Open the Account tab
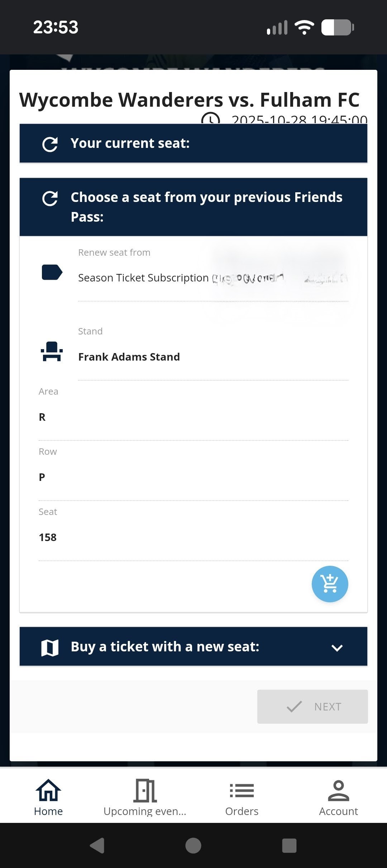This screenshot has width=387, height=868. pos(338,797)
